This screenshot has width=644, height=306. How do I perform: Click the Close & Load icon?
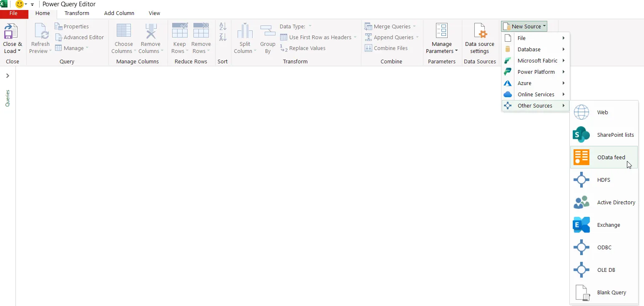click(x=11, y=32)
